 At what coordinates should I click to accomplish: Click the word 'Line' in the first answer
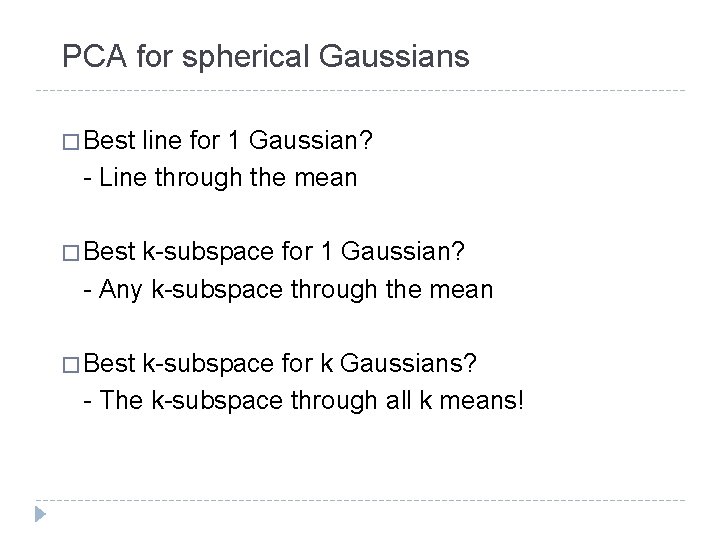[x=122, y=178]
